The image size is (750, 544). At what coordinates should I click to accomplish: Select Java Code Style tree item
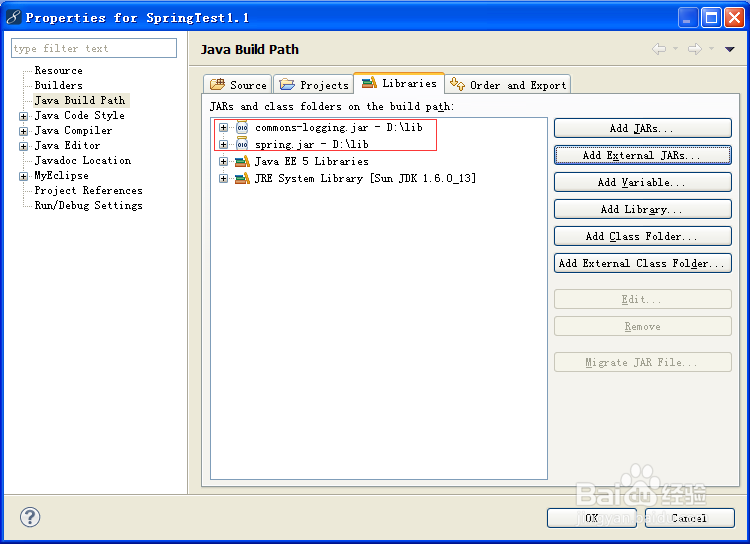(79, 115)
